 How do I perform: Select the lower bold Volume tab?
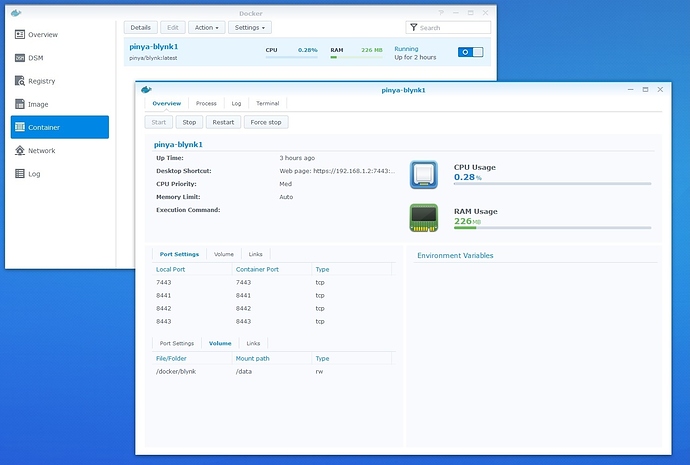(220, 343)
